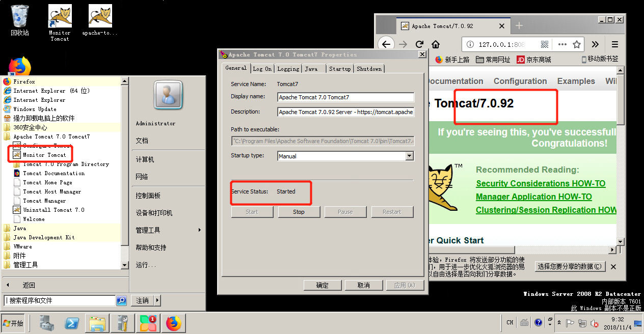The width and height of the screenshot is (644, 334).
Task: Switch to the Logging tab
Action: pos(288,69)
